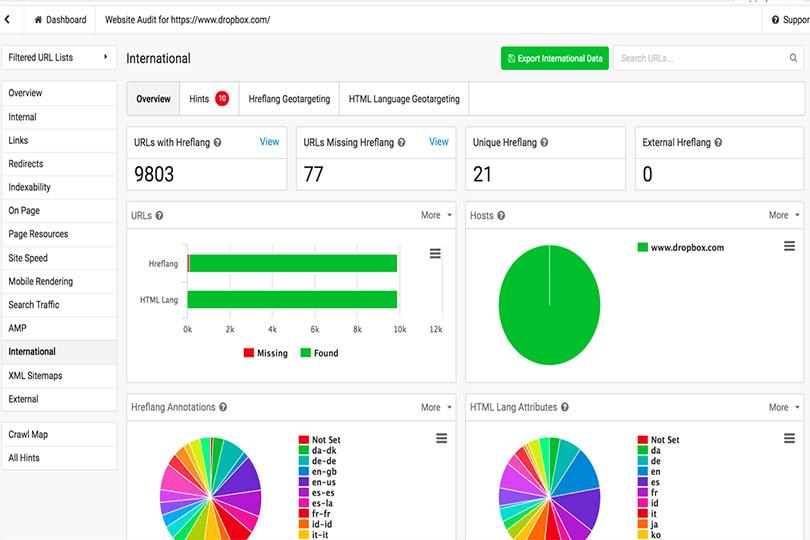This screenshot has height=540, width=810.
Task: Open Mobile Rendering in sidebar
Action: tap(59, 281)
